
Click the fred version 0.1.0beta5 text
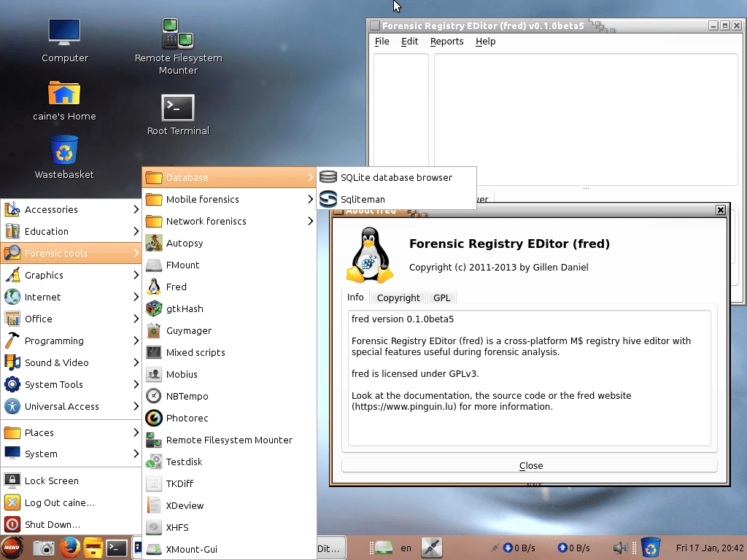[x=403, y=319]
